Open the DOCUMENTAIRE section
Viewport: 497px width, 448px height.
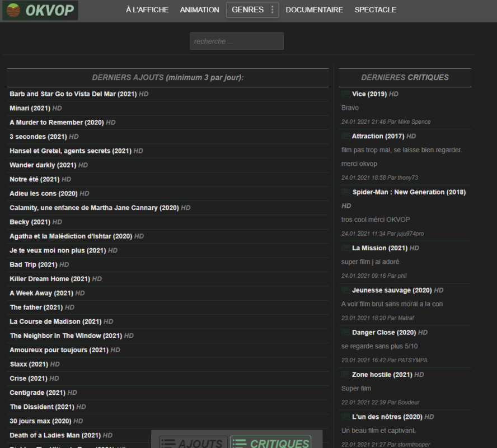pos(314,10)
